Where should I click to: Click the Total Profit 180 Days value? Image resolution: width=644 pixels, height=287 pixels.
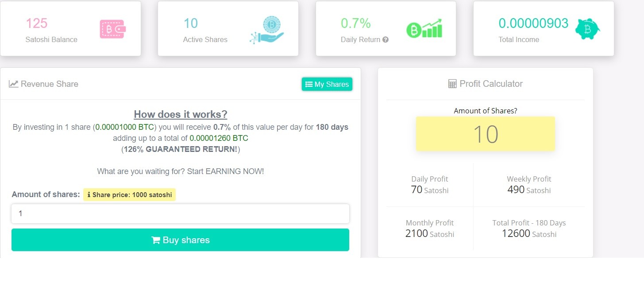[x=529, y=233]
